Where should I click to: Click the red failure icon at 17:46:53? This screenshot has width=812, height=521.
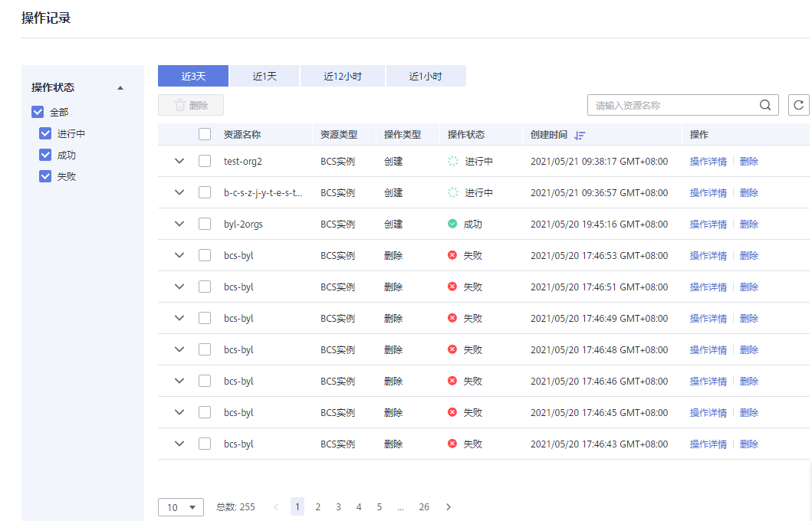point(452,255)
